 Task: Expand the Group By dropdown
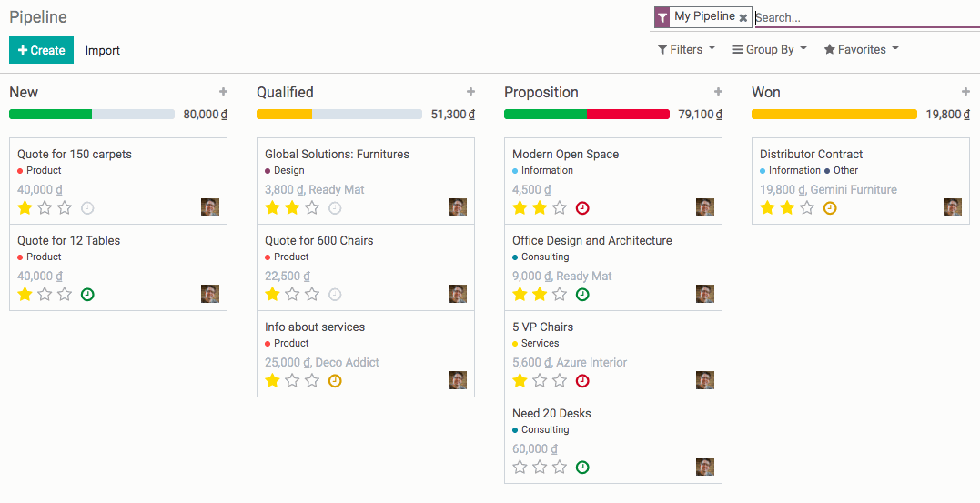pyautogui.click(x=770, y=50)
